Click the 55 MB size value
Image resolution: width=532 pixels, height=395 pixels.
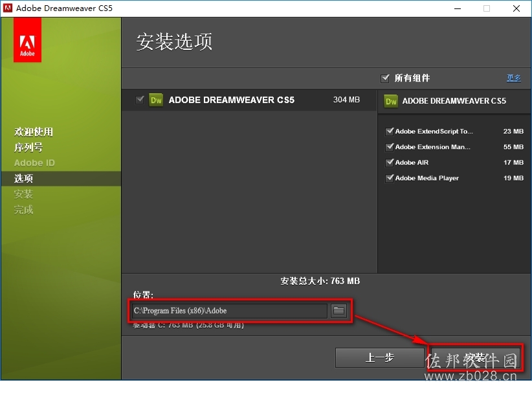(513, 147)
